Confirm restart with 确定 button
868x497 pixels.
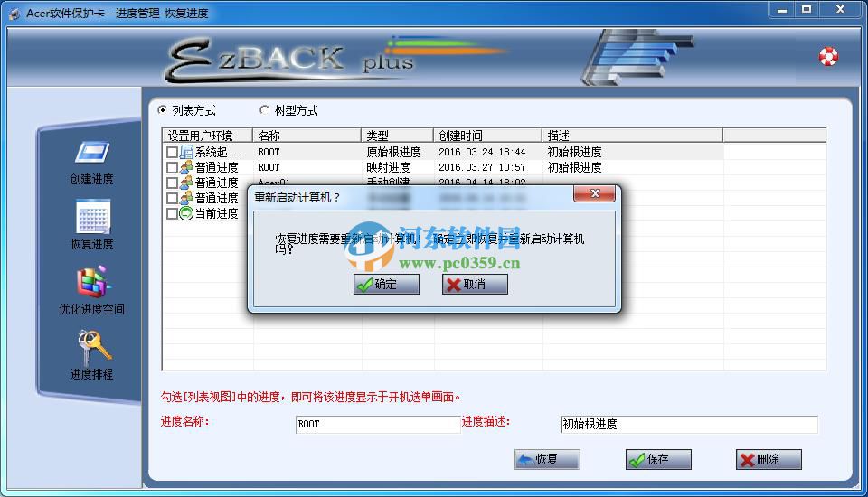[x=386, y=285]
